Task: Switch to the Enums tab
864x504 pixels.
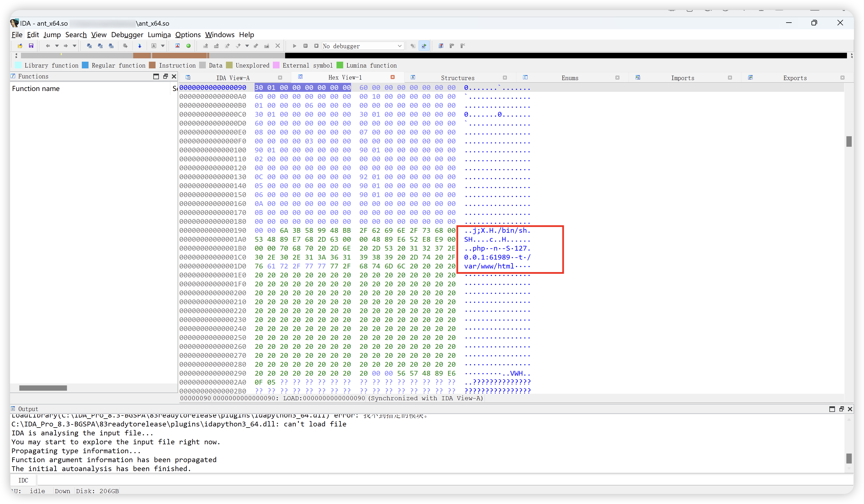Action: pyautogui.click(x=570, y=78)
